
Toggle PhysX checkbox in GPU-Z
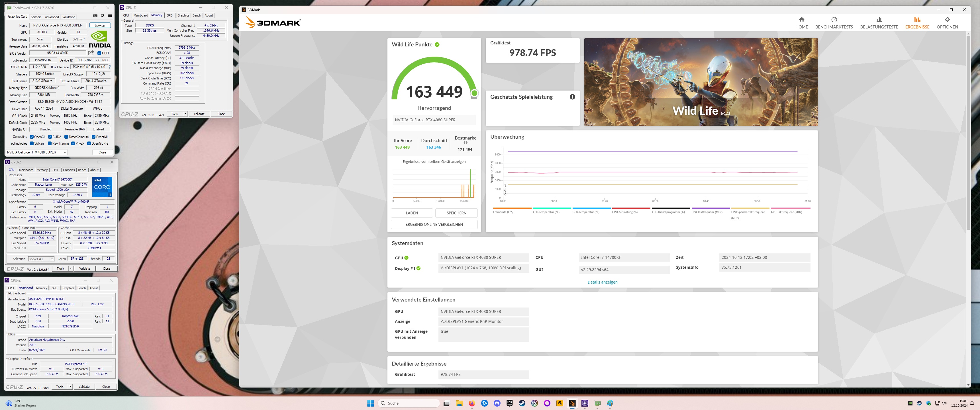tap(73, 143)
